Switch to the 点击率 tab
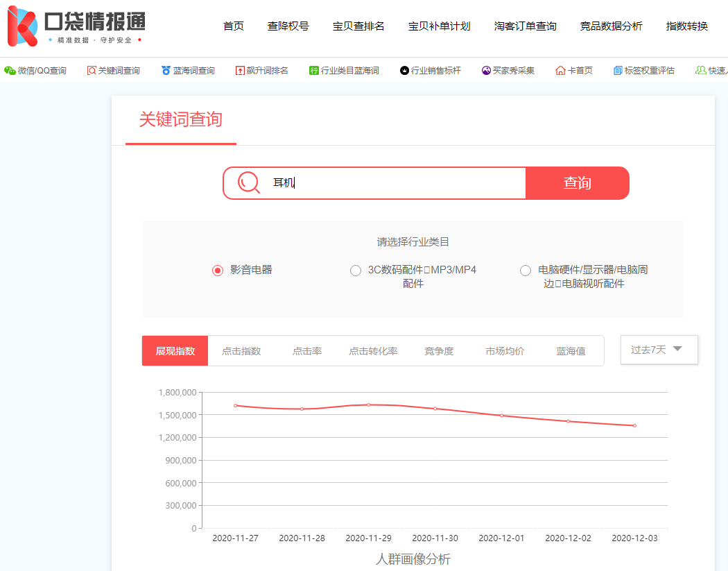This screenshot has height=571, width=728. [307, 351]
